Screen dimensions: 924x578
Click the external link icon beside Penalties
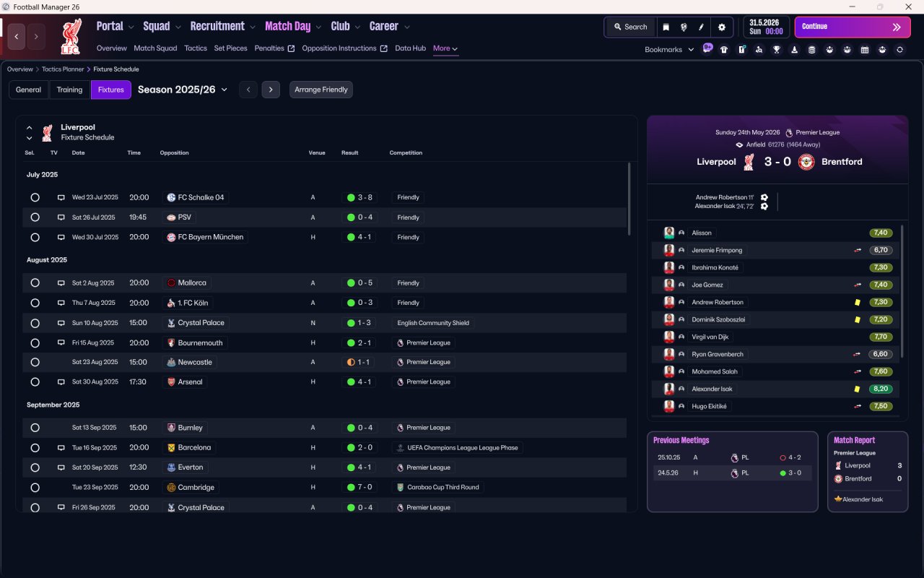click(291, 49)
